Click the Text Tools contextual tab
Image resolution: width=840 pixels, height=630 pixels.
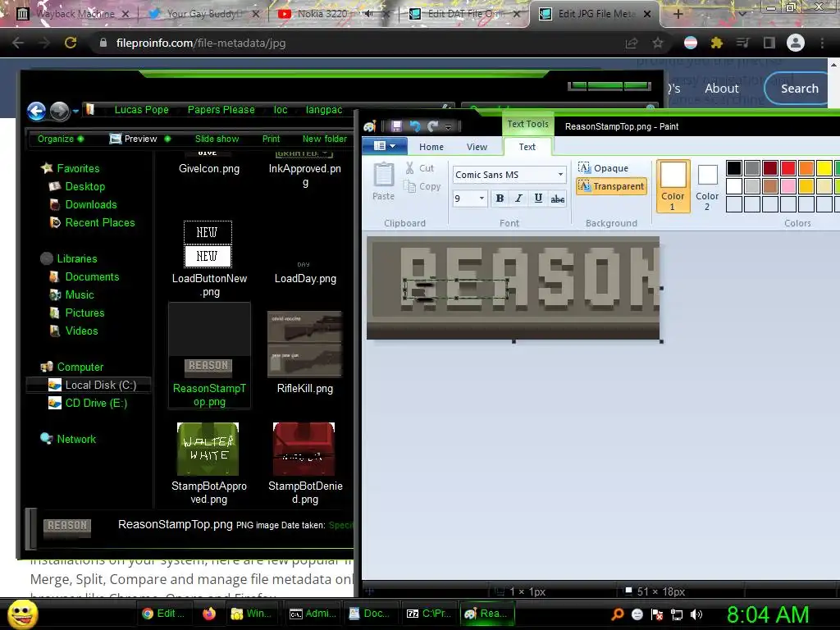click(x=527, y=125)
